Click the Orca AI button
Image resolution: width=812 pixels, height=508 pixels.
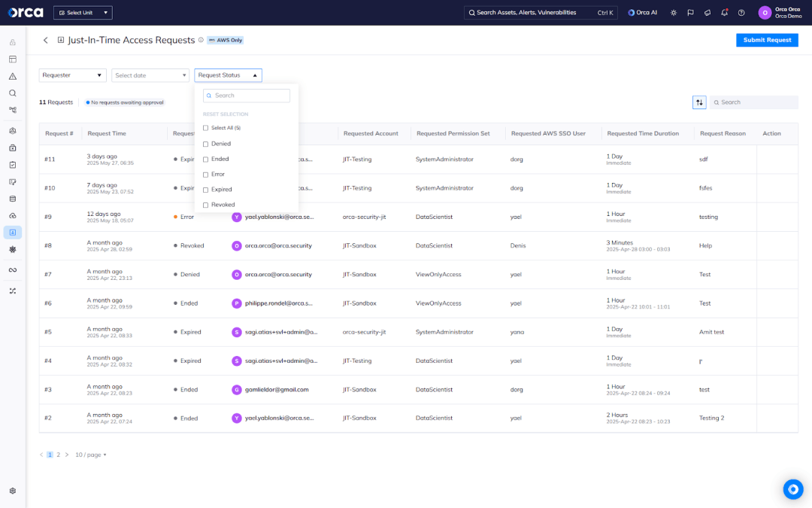(x=642, y=13)
